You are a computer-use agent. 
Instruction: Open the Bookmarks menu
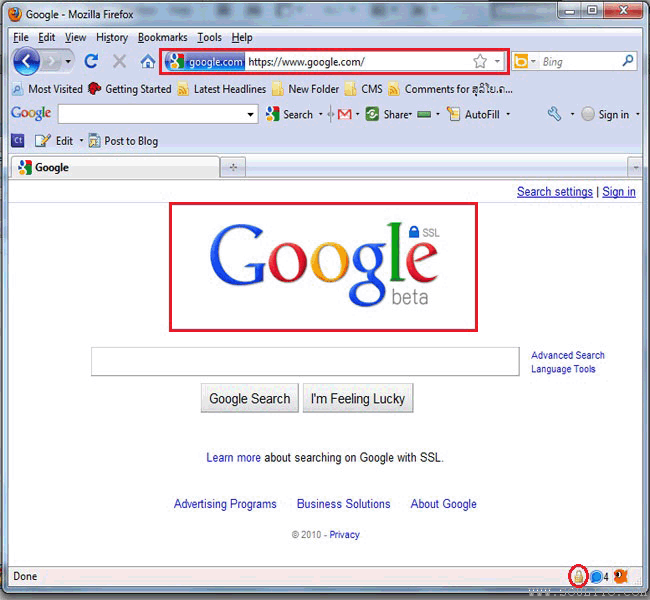[163, 37]
